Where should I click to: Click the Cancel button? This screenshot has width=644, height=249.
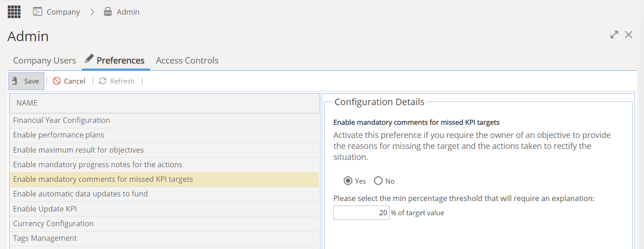tap(69, 81)
